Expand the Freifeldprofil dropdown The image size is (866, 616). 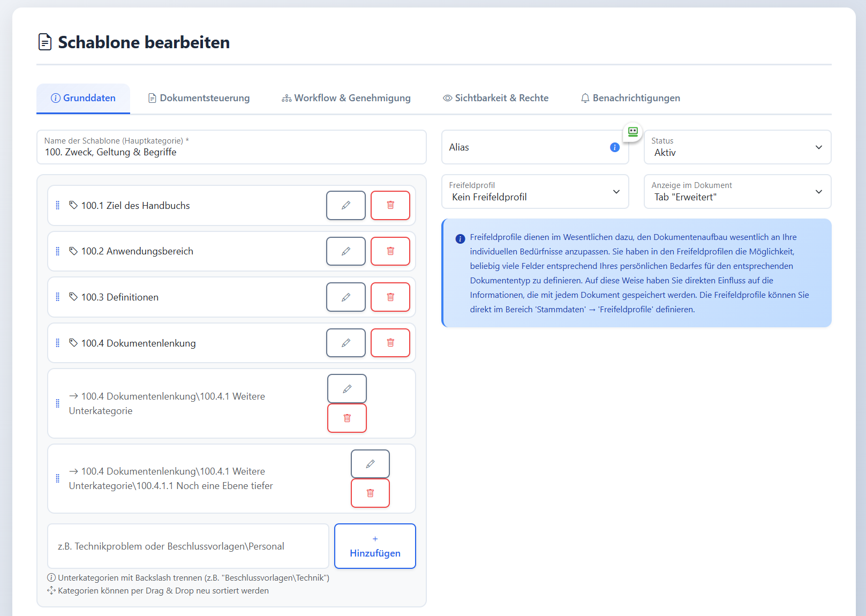(x=534, y=192)
